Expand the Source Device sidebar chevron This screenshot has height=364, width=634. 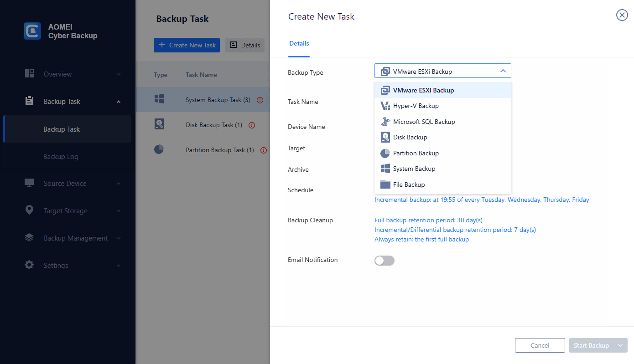click(119, 184)
